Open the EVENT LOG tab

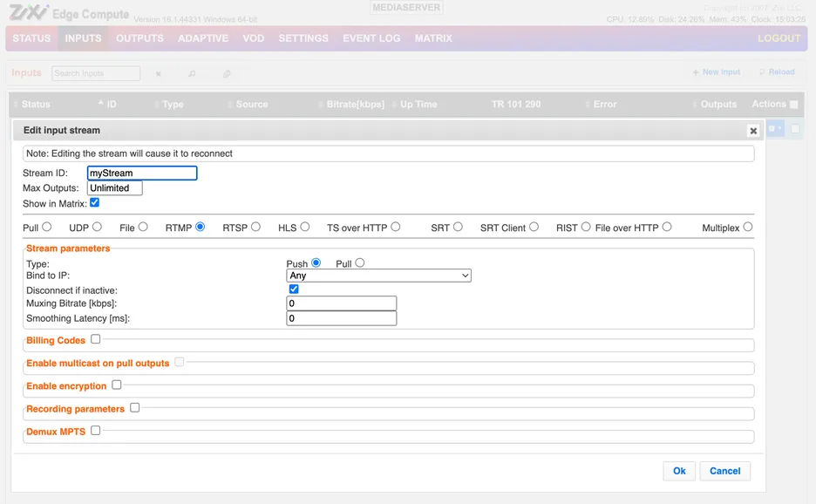click(x=371, y=38)
